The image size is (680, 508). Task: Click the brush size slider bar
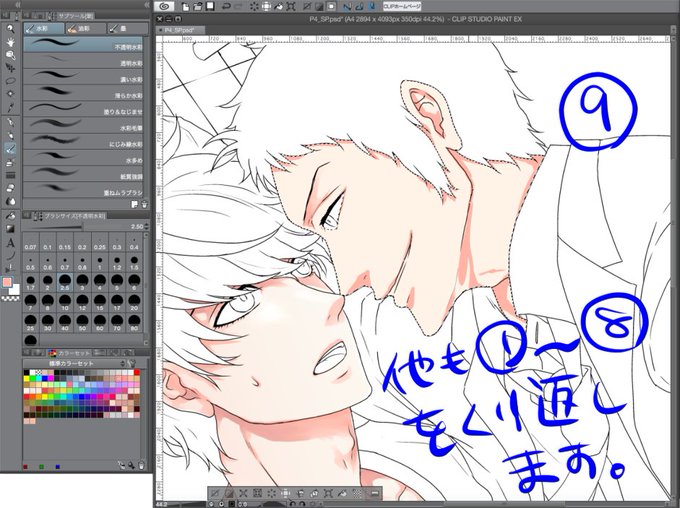click(x=75, y=226)
